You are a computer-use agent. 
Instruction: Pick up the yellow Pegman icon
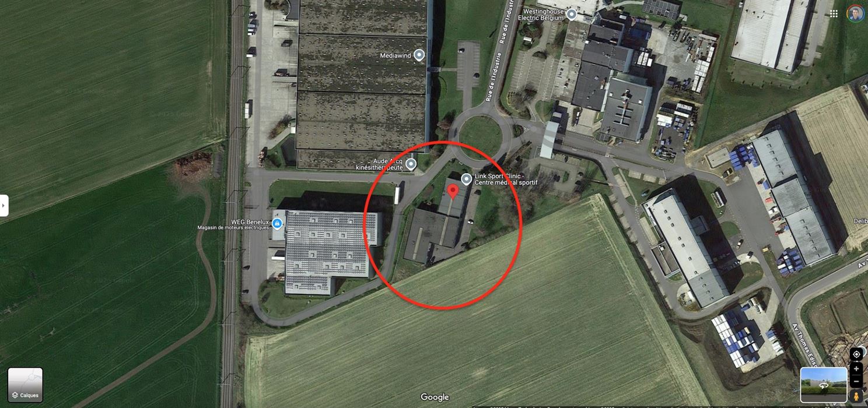[x=856, y=396]
